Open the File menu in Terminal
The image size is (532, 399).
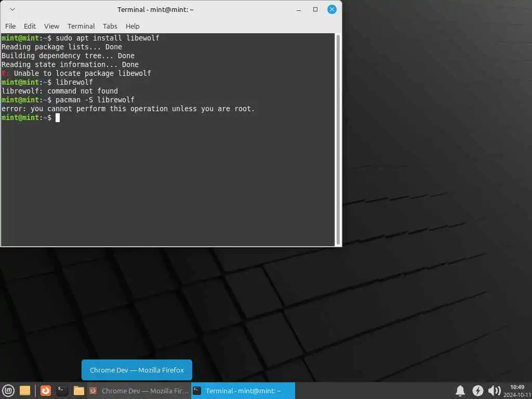tap(10, 26)
